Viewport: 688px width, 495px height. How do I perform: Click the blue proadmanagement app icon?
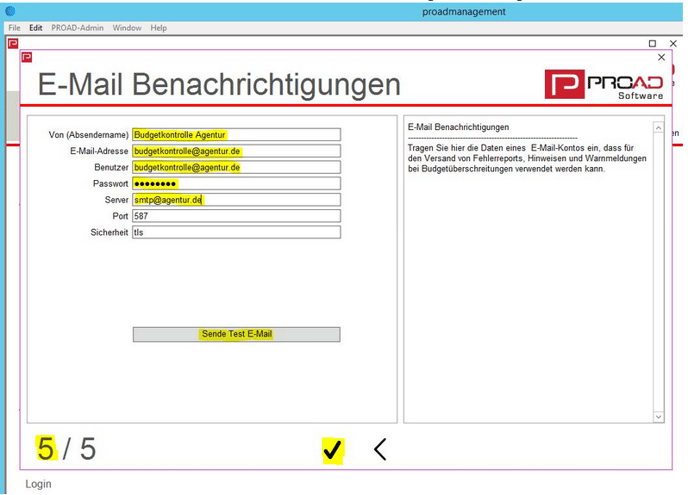point(11,11)
